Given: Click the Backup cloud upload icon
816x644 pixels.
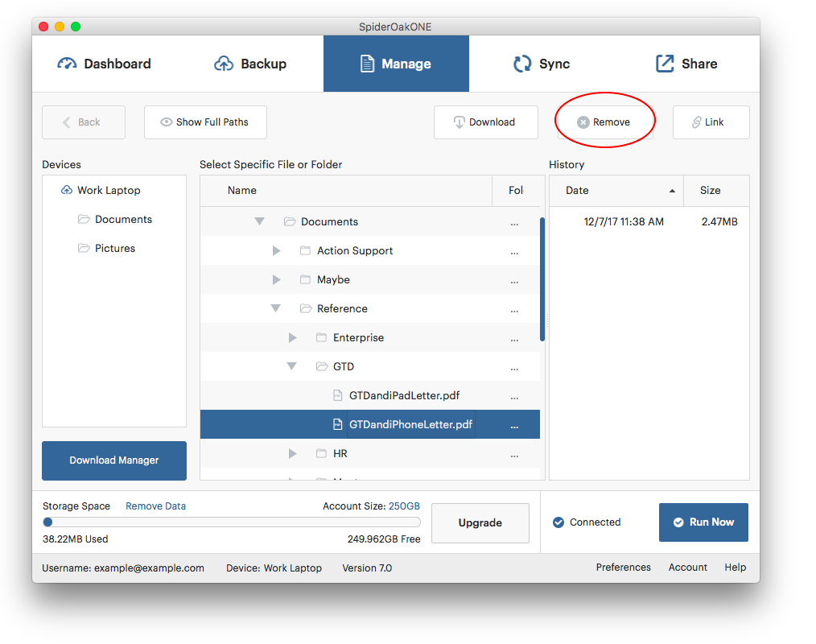Looking at the screenshot, I should point(224,64).
